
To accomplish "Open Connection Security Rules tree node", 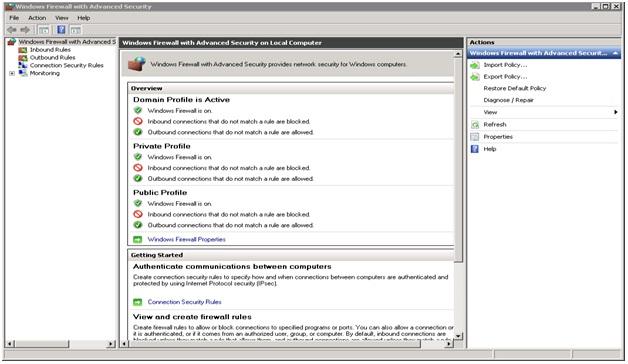I will coord(66,65).
